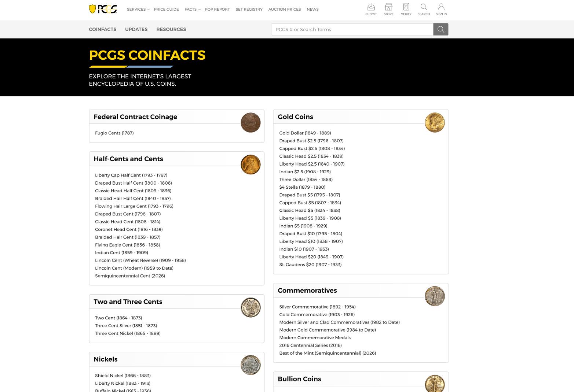Open Semiquincentennial Cent (2026)
The image size is (574, 392).
click(x=130, y=276)
